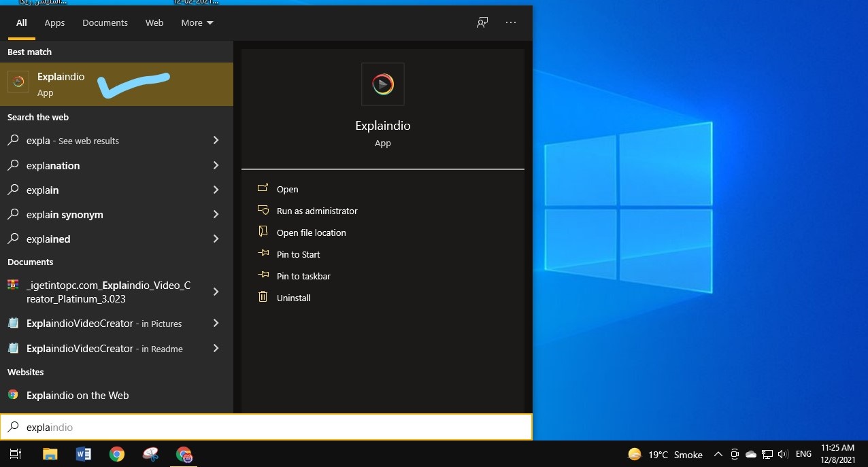Click the Open file location icon
Screen dimensions: 868x467
tap(263, 232)
